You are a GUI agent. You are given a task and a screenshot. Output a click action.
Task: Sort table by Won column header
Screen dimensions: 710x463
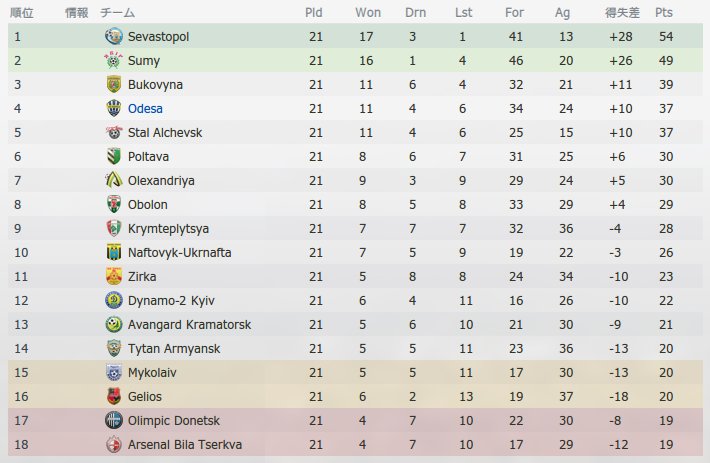(368, 13)
